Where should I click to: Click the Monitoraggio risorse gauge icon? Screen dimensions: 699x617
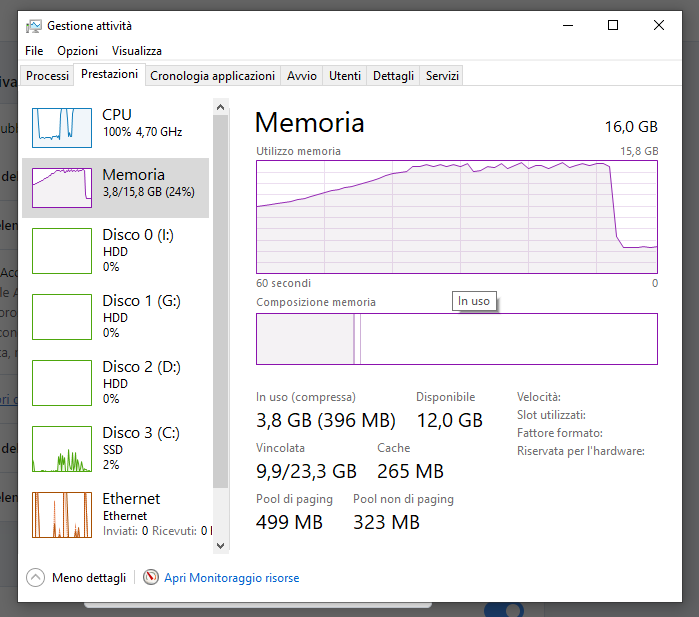click(x=151, y=577)
